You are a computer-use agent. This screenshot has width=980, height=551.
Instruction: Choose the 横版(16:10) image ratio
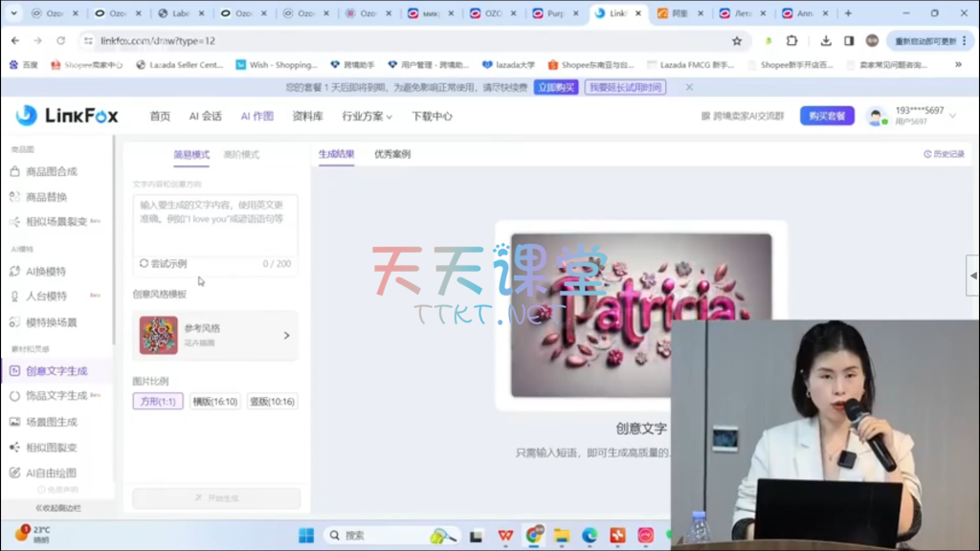coord(214,402)
